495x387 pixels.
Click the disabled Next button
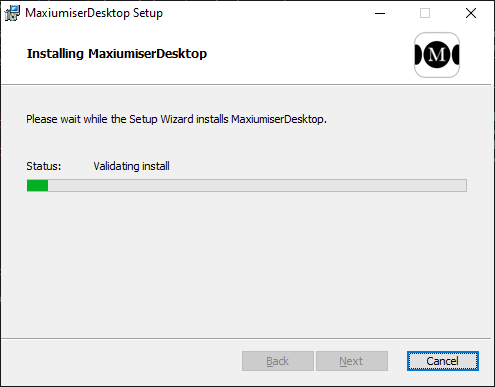click(352, 361)
